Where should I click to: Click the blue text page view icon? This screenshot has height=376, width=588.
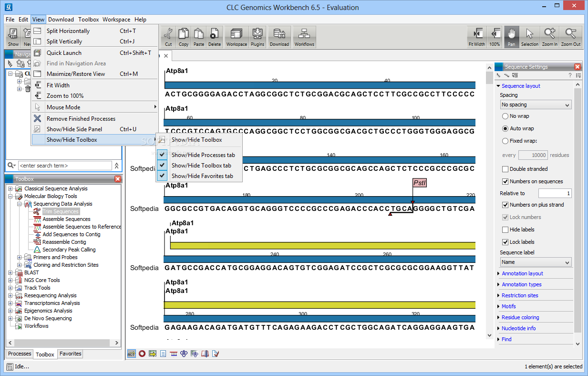point(163,354)
